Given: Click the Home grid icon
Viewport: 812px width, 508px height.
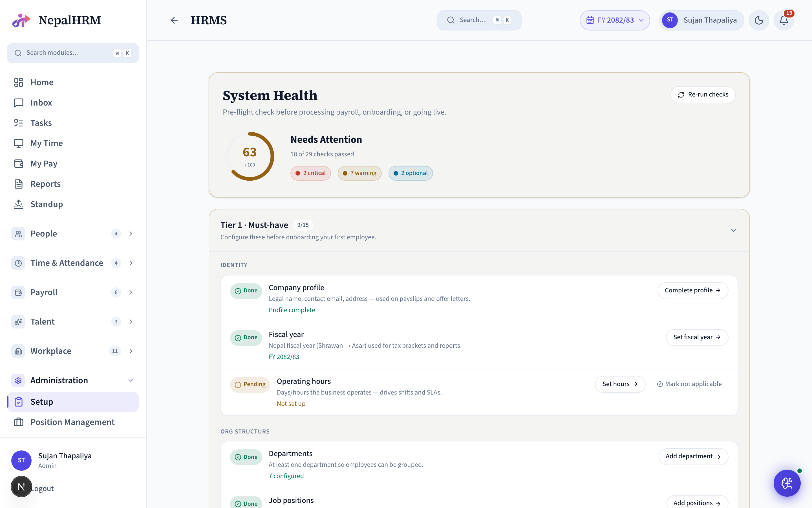Looking at the screenshot, I should [x=18, y=82].
